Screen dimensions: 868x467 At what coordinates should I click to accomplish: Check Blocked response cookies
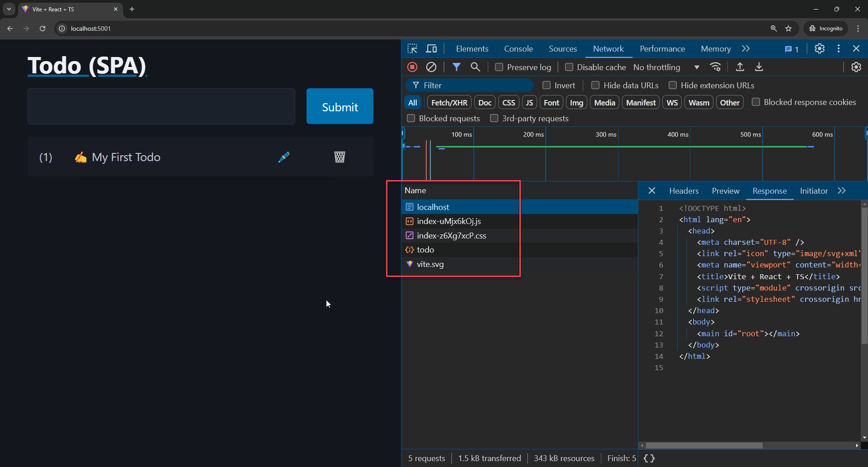755,102
